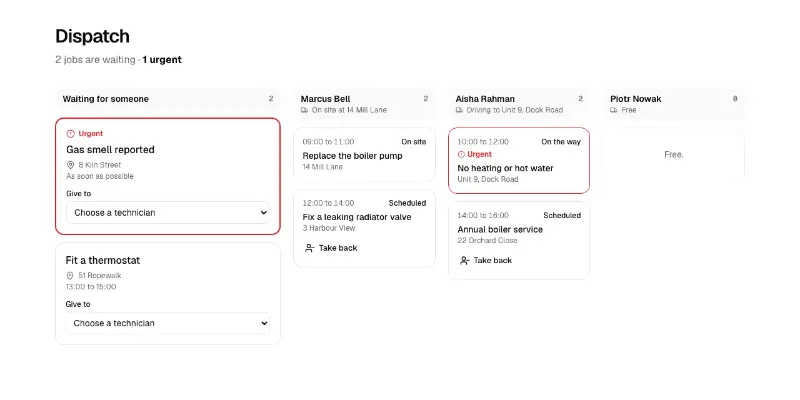800x400 pixels.
Task: Click the 12:00 to 14:00 time slot
Action: coord(328,203)
